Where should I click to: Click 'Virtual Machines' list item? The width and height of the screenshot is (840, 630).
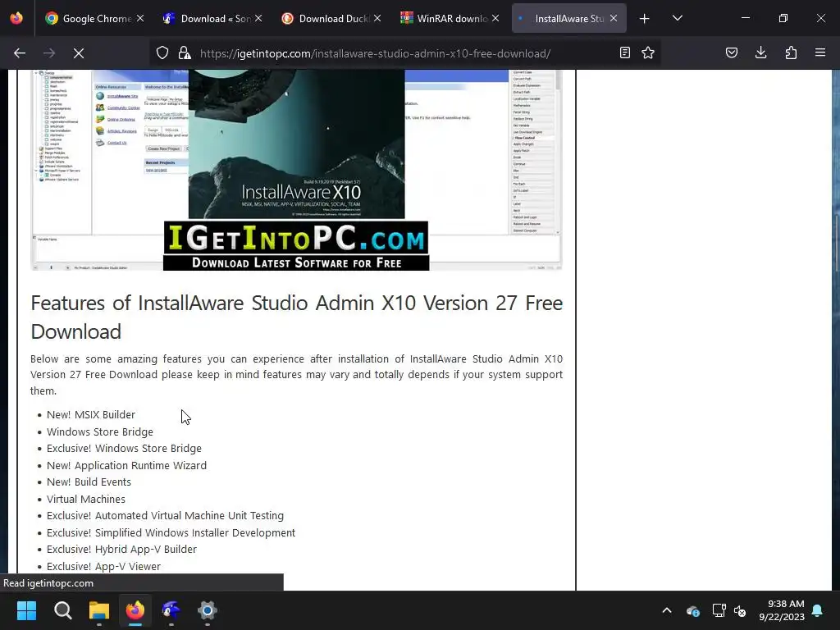pos(85,500)
